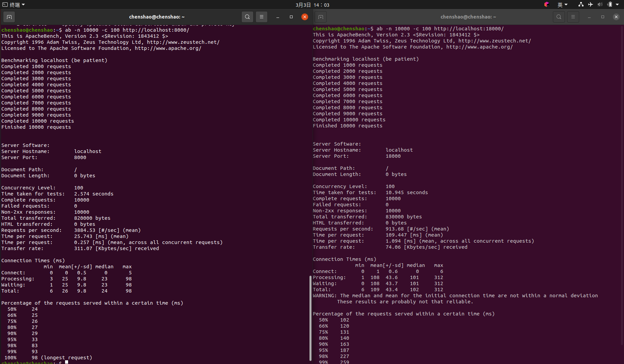Maximize the right terminal window
The image size is (624, 364).
[x=603, y=17]
